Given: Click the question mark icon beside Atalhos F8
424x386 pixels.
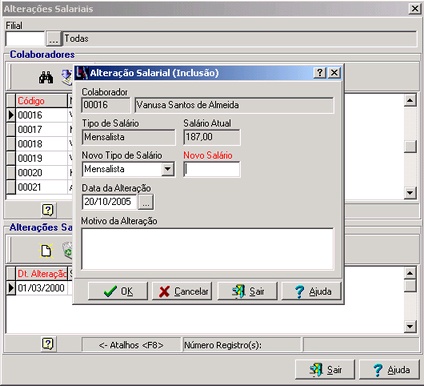Looking at the screenshot, I should tap(48, 343).
